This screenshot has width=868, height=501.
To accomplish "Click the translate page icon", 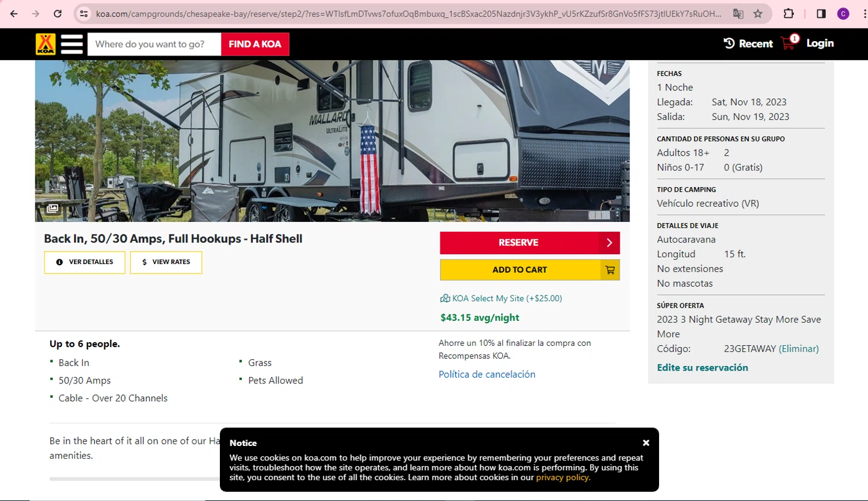I will click(x=738, y=13).
